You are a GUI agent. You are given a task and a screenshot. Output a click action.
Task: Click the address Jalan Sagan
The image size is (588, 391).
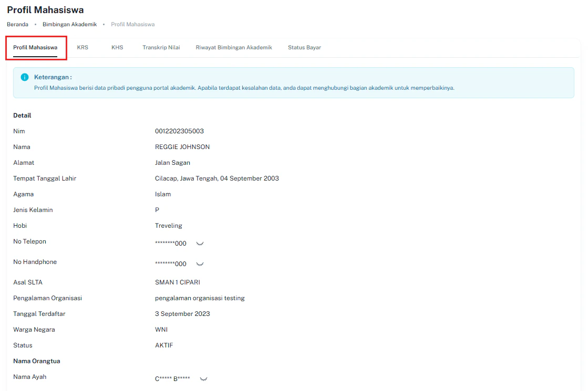[172, 163]
